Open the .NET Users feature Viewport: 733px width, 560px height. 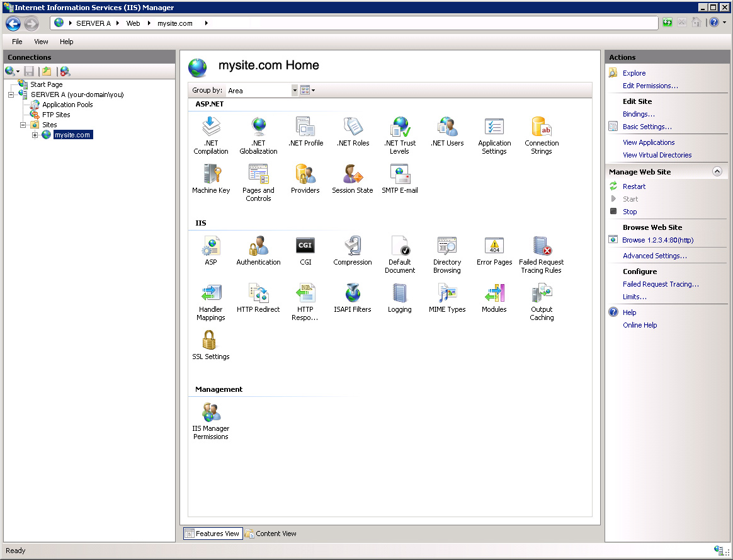(x=447, y=132)
